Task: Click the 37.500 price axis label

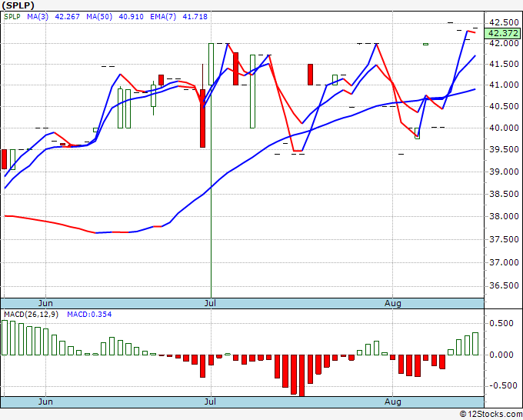Action: pos(504,239)
